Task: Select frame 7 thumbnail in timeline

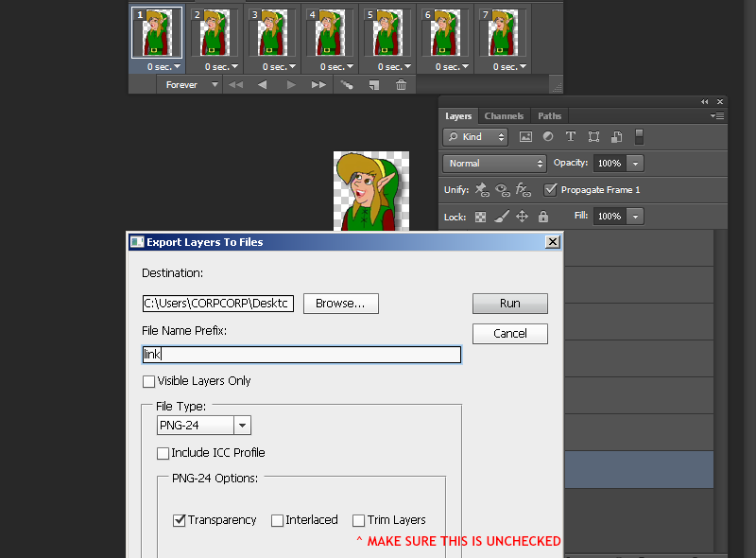Action: [x=503, y=32]
